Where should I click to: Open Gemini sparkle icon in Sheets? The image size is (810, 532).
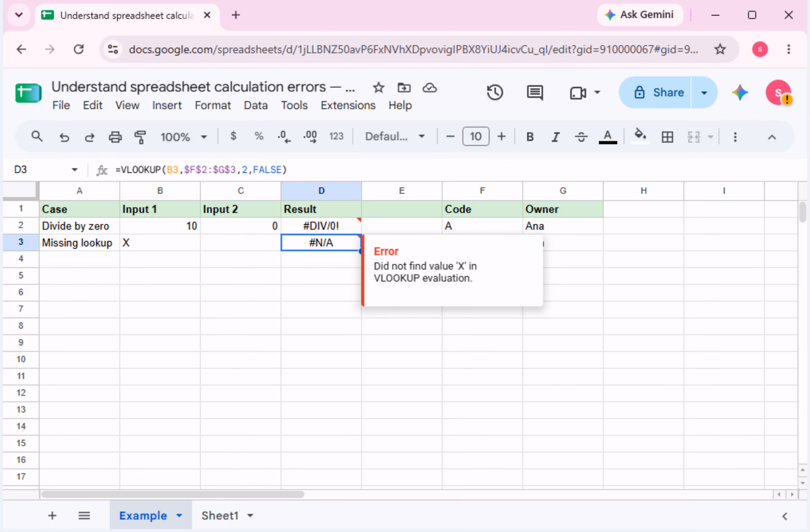pyautogui.click(x=740, y=92)
